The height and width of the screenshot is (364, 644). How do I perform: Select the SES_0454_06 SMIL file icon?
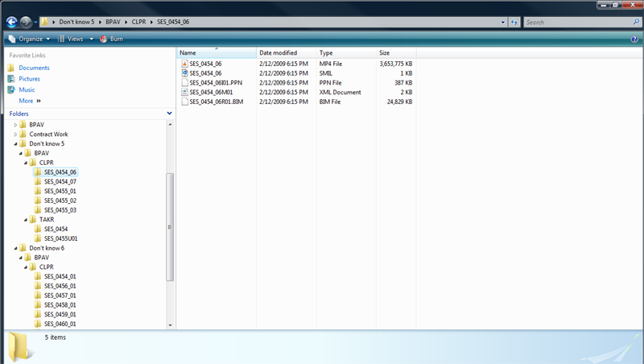[184, 73]
